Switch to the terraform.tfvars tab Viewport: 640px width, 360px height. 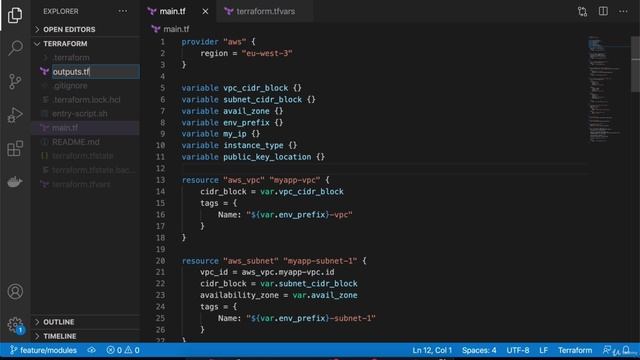click(x=266, y=11)
